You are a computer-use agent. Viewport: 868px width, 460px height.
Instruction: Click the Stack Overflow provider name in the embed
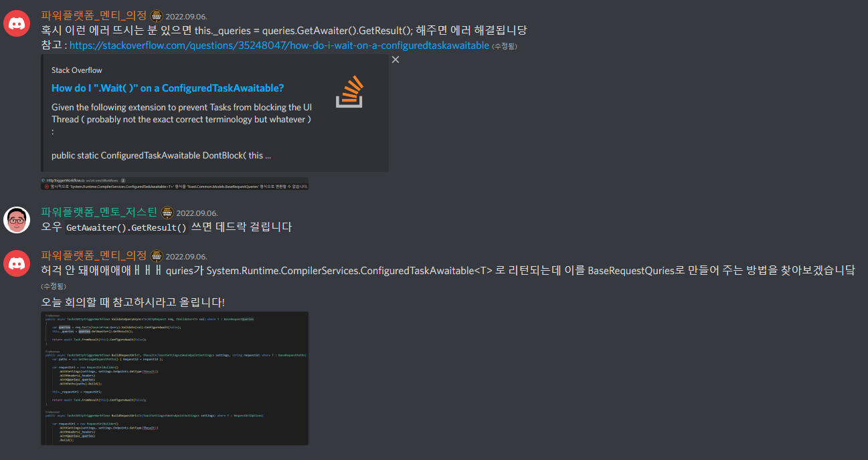point(77,70)
